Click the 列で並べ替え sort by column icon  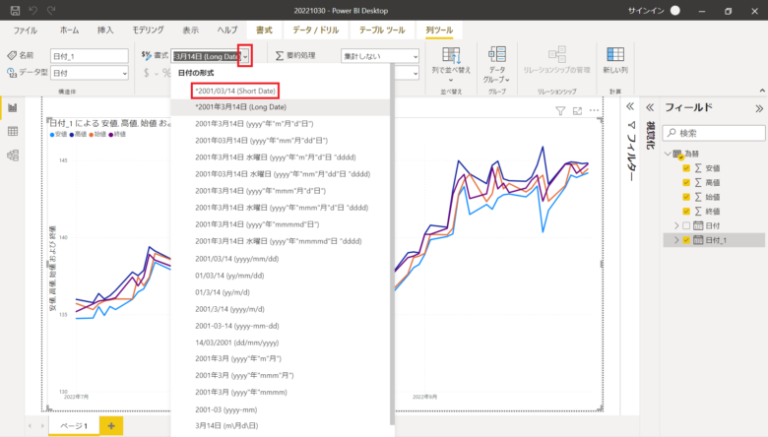pos(450,56)
